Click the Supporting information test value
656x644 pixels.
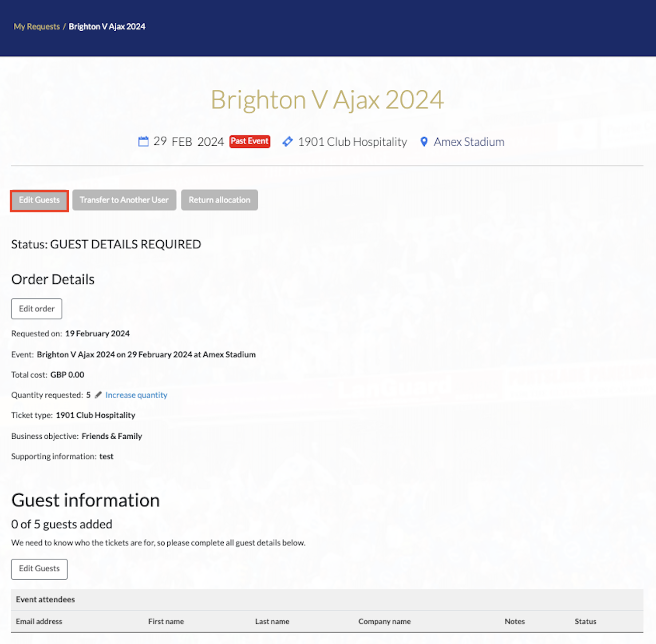[x=107, y=457]
